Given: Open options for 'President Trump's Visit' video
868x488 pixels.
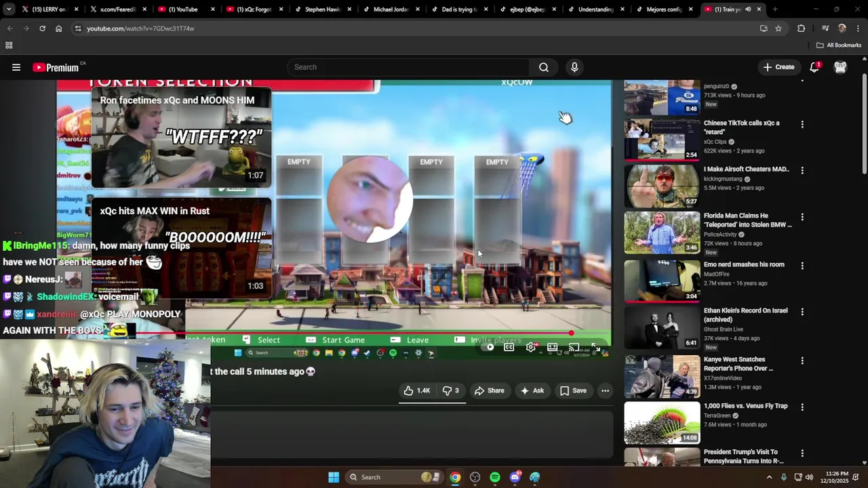Looking at the screenshot, I should tap(802, 453).
